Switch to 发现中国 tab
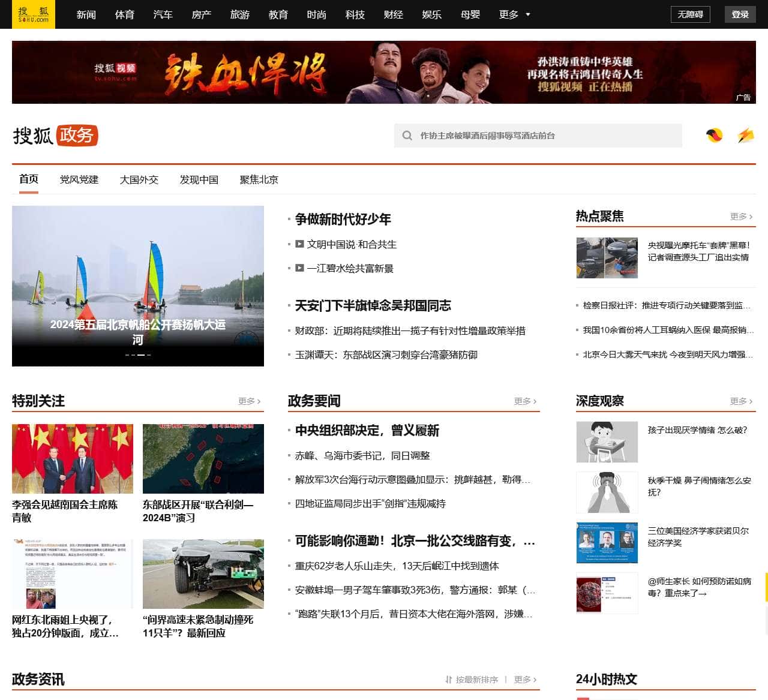This screenshot has height=700, width=768. click(x=199, y=179)
